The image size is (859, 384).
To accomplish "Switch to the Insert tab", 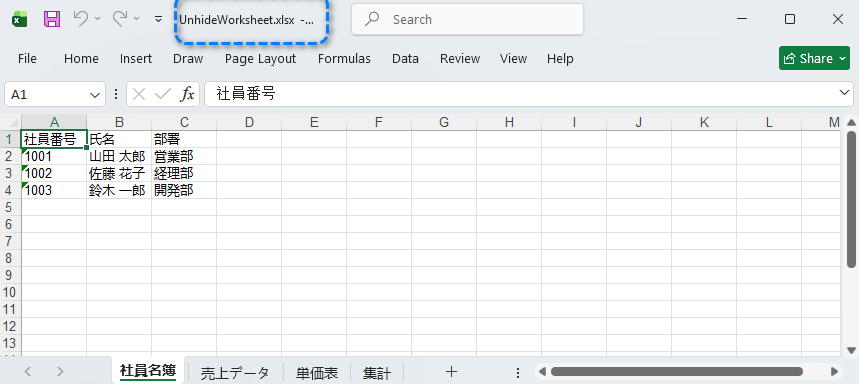I will 136,59.
